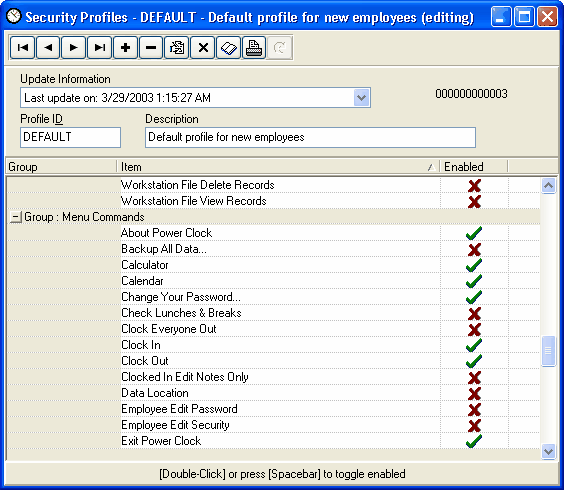Sort by the Group column header
The image size is (564, 490).
click(62, 167)
